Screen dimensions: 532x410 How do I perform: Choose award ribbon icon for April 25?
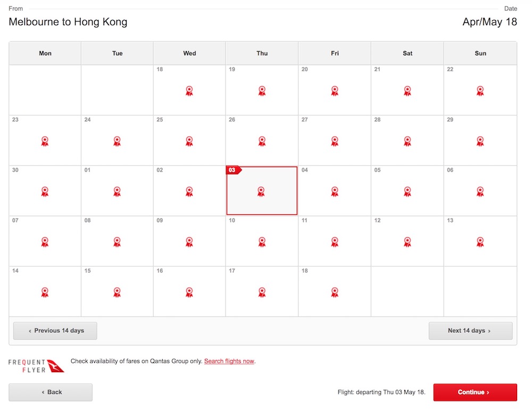click(x=189, y=141)
